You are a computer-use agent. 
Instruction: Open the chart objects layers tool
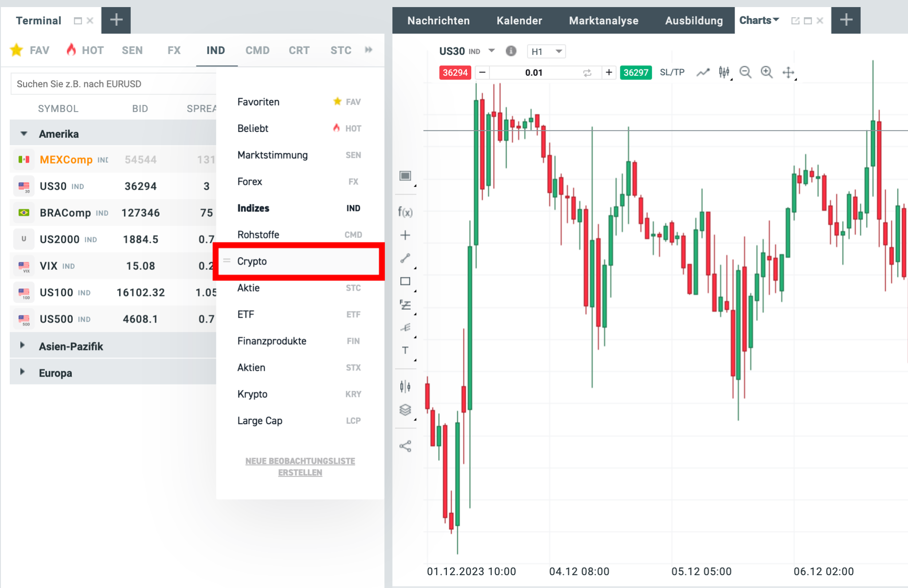(405, 410)
